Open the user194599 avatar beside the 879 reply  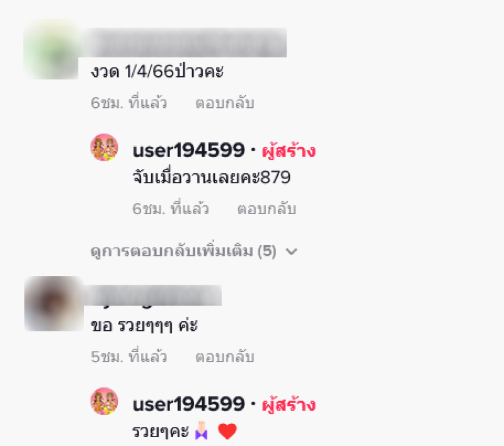pyautogui.click(x=104, y=147)
